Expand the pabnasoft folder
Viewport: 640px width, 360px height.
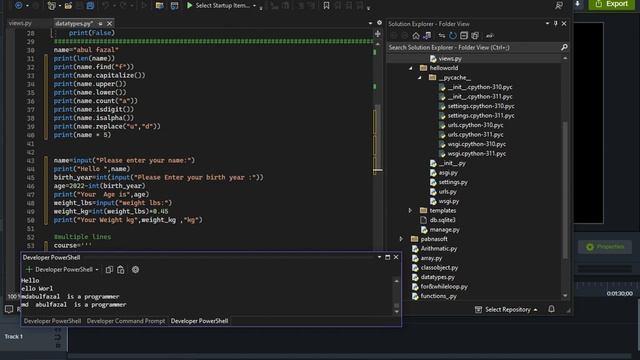(x=401, y=239)
